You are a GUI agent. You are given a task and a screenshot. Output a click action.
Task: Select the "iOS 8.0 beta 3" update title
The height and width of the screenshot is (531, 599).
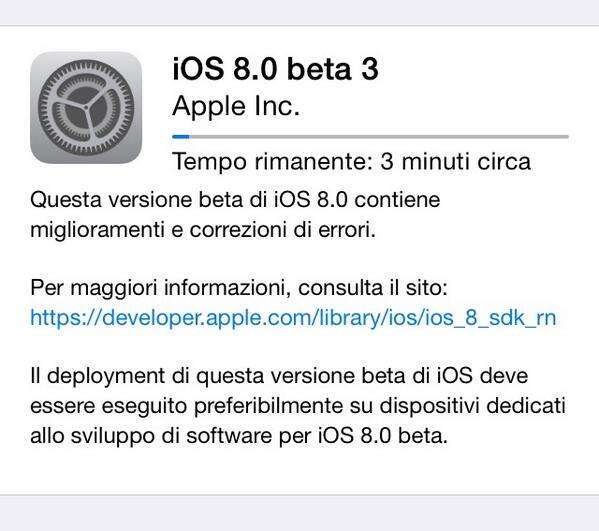click(275, 69)
